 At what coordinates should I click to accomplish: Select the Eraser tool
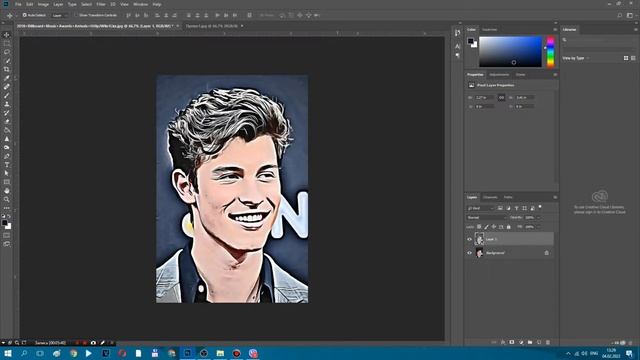7,122
